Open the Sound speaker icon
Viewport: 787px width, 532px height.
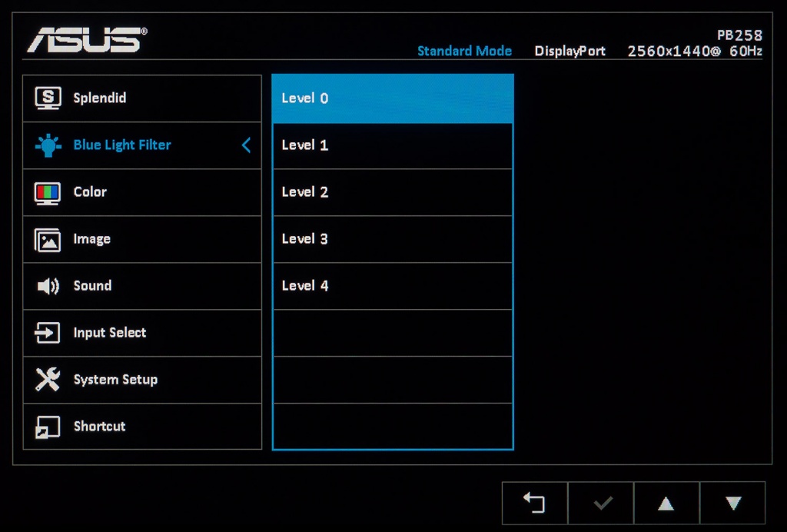pyautogui.click(x=48, y=286)
